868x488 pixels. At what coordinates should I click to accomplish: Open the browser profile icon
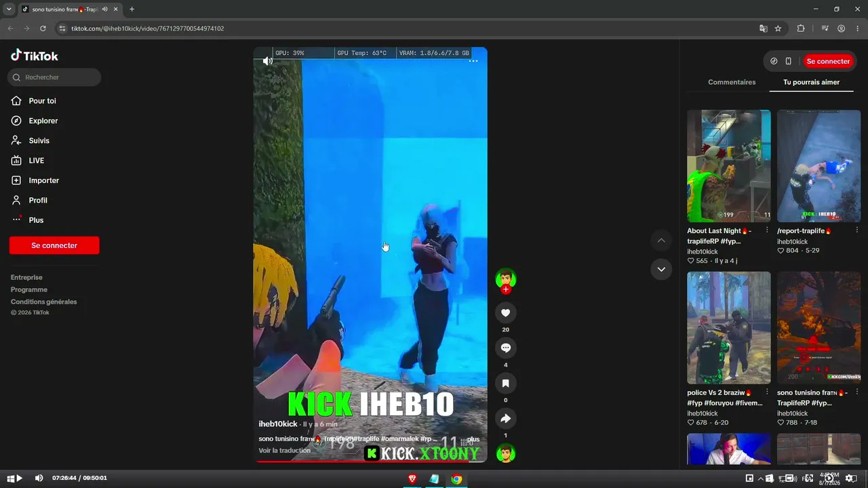[841, 28]
